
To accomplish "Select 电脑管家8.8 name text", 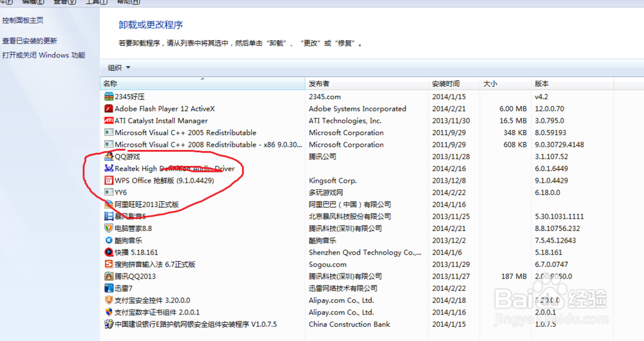I will [133, 228].
